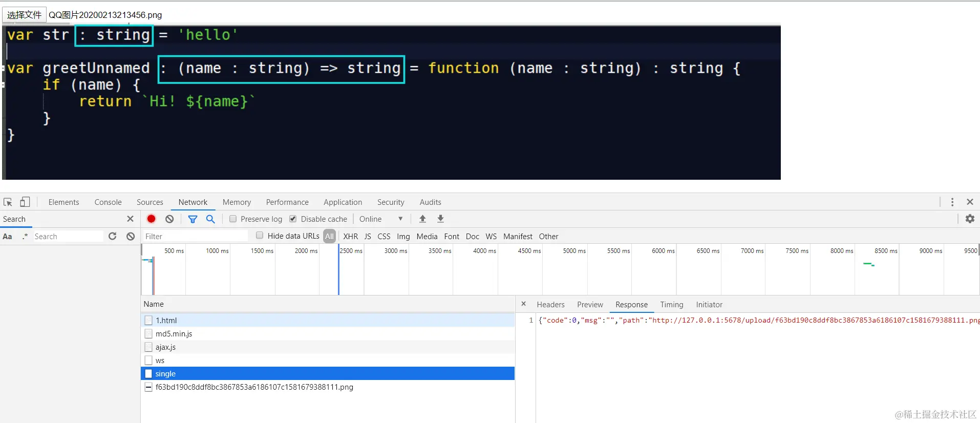Check Hide data URLs

click(260, 236)
